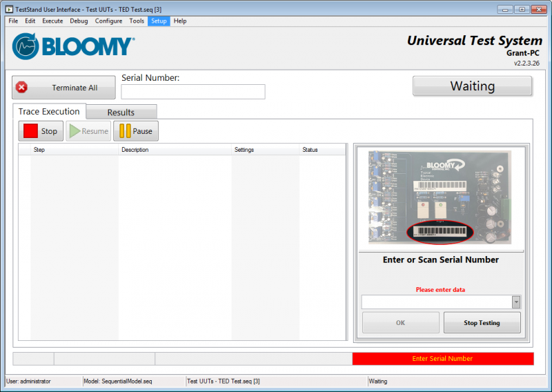The width and height of the screenshot is (552, 392).
Task: Pause the test execution
Action: coord(136,131)
